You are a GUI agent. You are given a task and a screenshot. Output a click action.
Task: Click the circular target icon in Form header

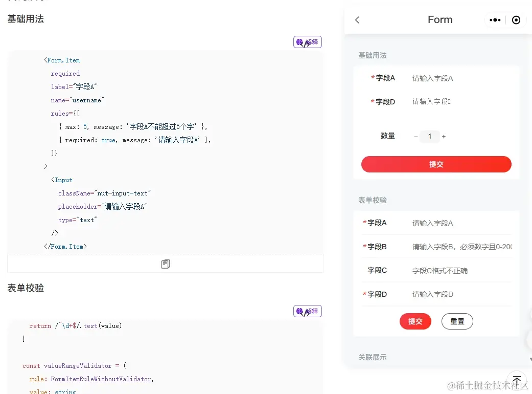[516, 20]
